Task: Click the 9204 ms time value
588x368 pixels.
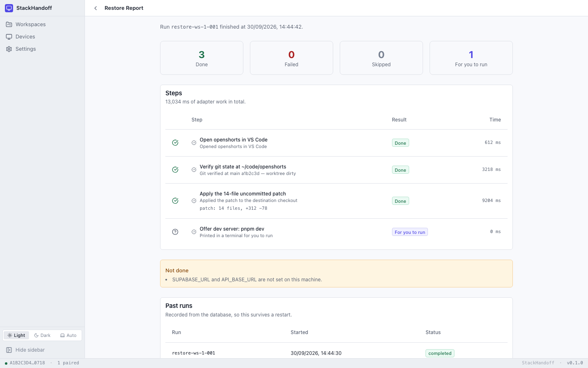Action: pos(491,201)
